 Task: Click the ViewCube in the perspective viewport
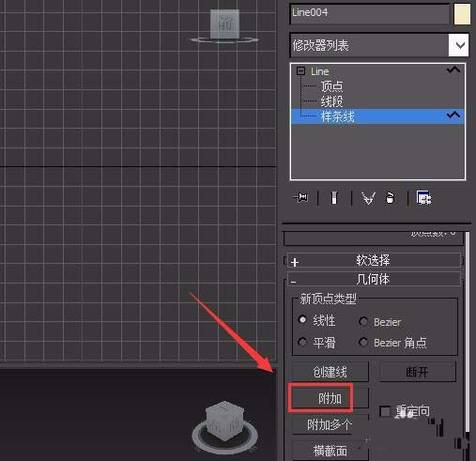(224, 421)
